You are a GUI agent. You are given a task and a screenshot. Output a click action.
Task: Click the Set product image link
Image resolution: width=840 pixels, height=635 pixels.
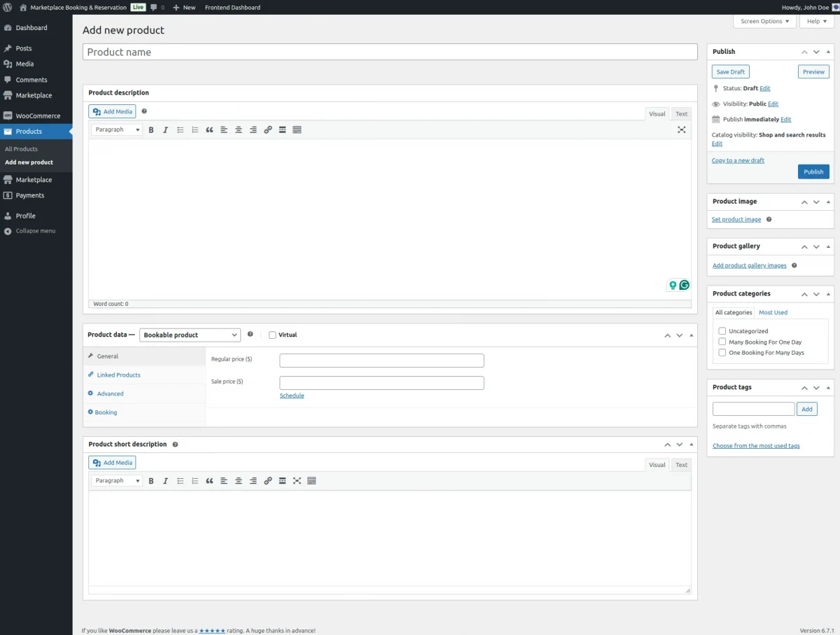point(736,219)
